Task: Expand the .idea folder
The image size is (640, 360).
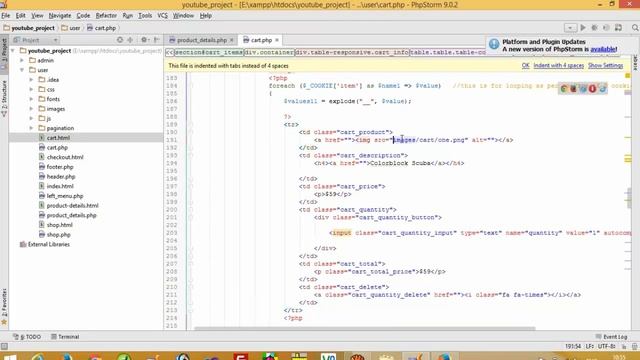Action: (31, 80)
